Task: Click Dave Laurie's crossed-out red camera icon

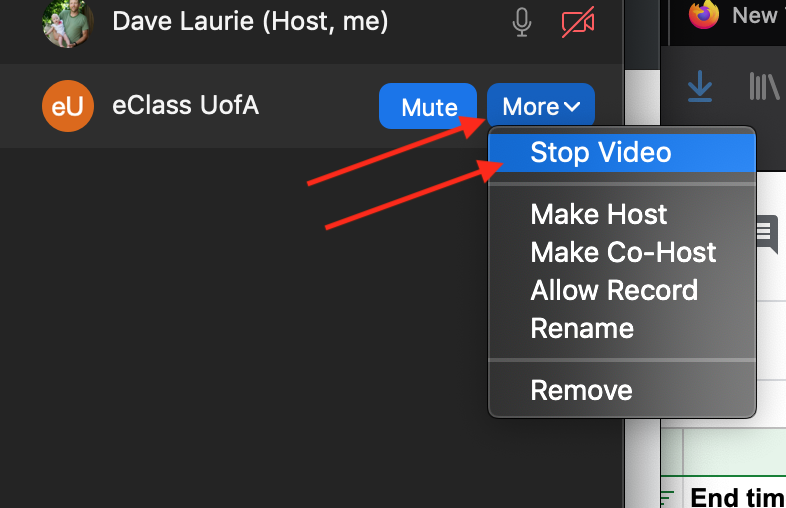Action: (x=578, y=22)
